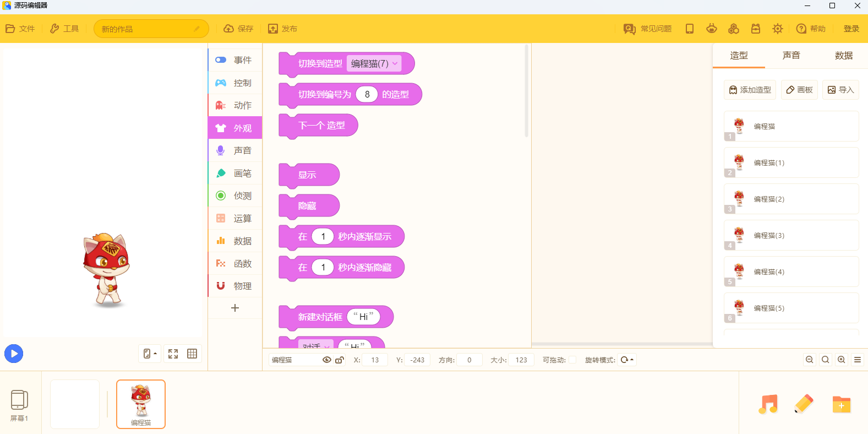Screen dimensions: 868x434
Task: Open the stage device orientation dropdown
Action: (150, 354)
